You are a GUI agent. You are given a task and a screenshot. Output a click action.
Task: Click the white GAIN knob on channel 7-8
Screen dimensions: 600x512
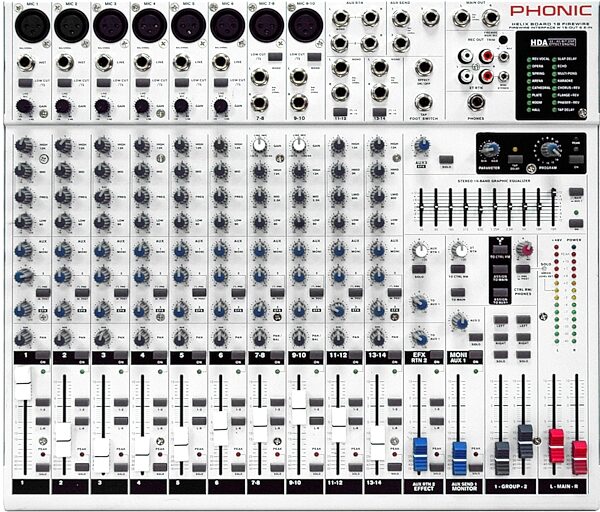coord(259,145)
